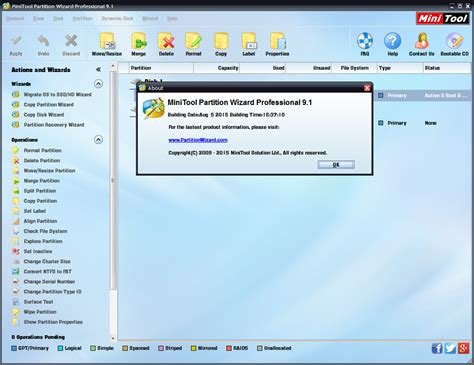Open the Disk menu
Viewport: 474px width, 365px height.
pos(58,19)
